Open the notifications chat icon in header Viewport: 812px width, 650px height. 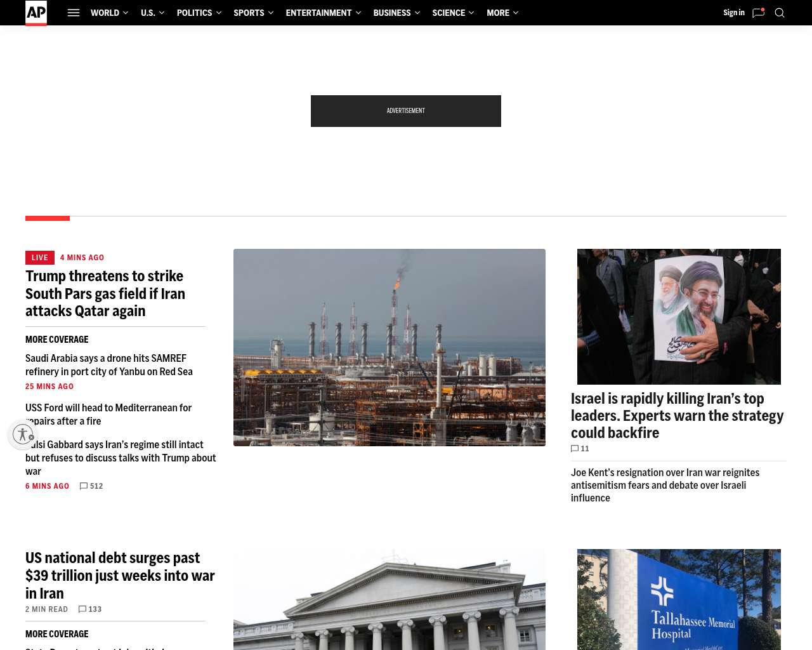click(x=758, y=13)
